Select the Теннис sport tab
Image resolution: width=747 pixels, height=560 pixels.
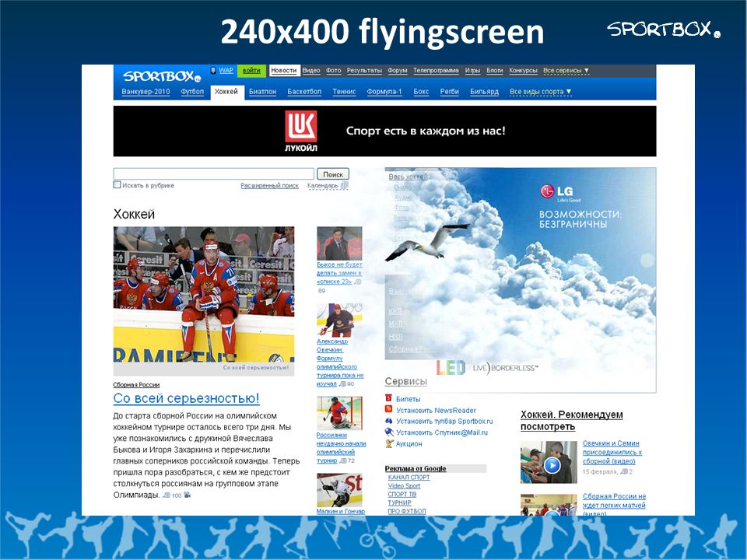pyautogui.click(x=344, y=92)
